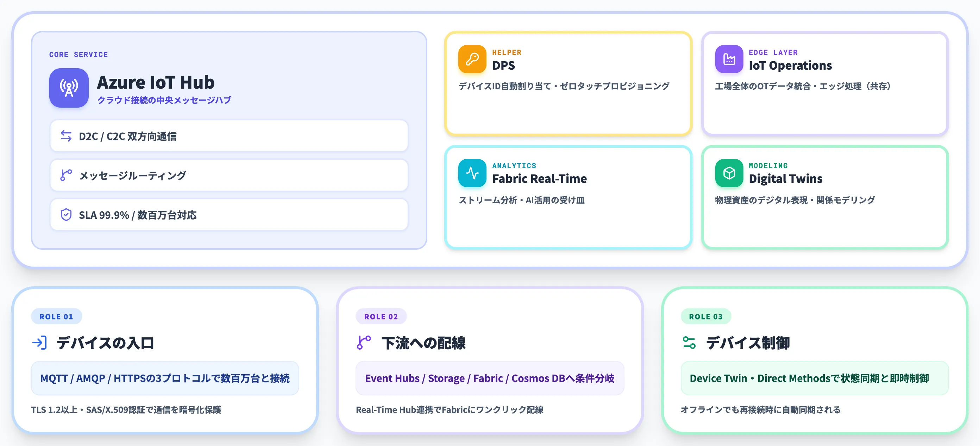Click the デバイス制御 heading
The height and width of the screenshot is (446, 980).
748,343
